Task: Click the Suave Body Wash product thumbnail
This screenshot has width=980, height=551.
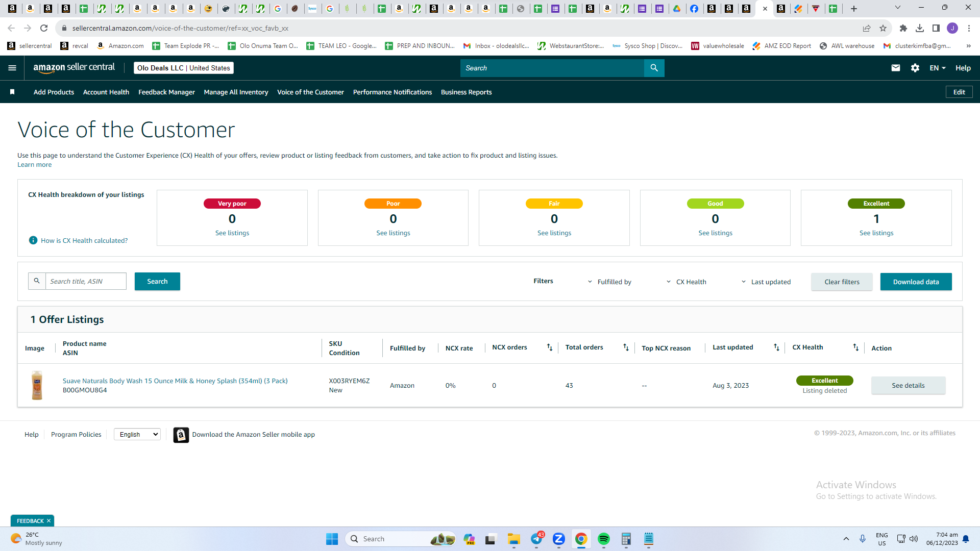Action: click(x=37, y=385)
